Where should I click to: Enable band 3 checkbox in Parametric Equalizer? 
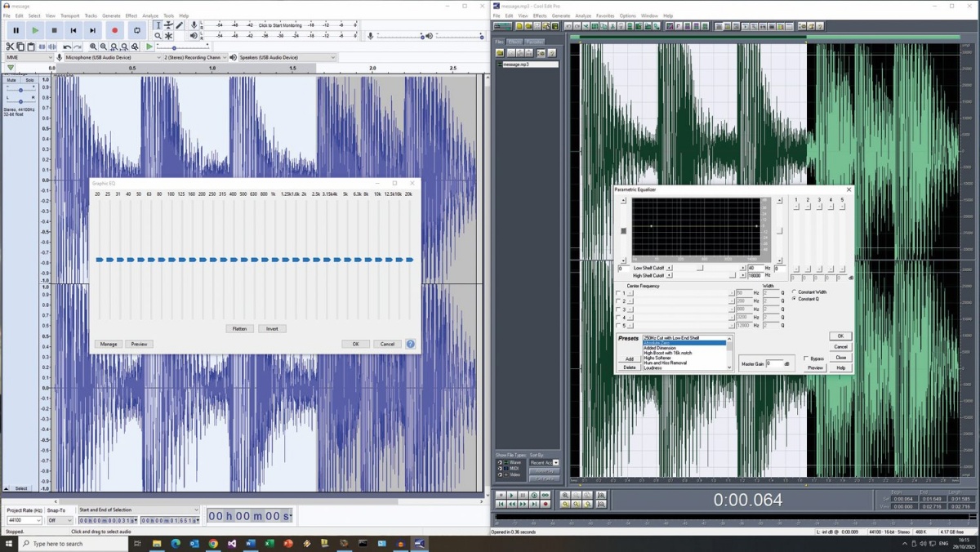coord(618,309)
